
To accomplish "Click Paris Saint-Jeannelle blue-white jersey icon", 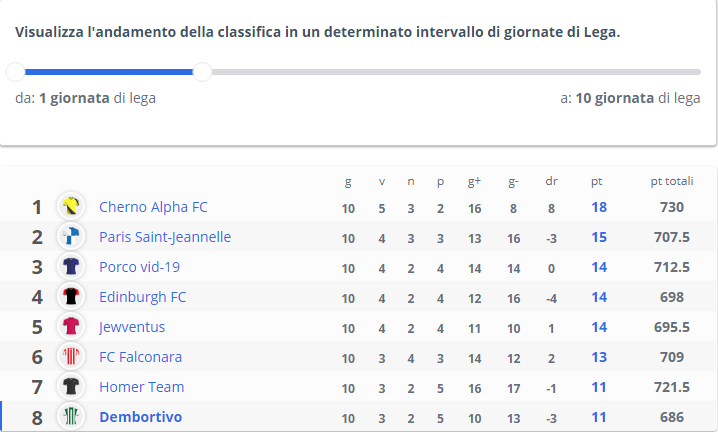I will coord(71,236).
